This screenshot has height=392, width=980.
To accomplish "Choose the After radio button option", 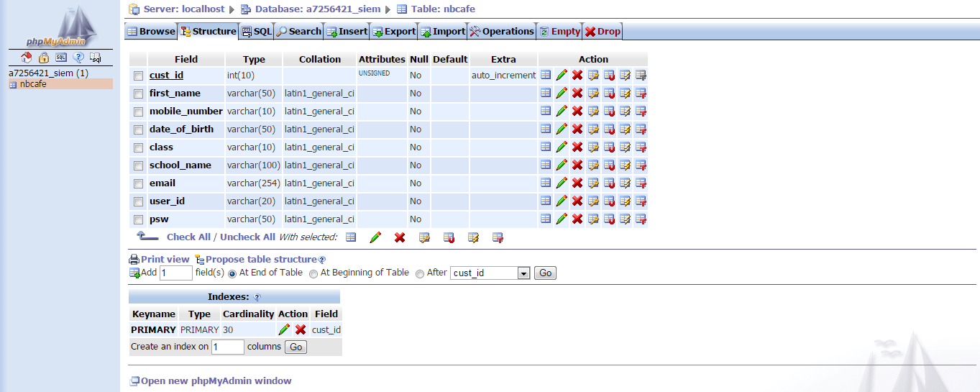I will [x=420, y=273].
